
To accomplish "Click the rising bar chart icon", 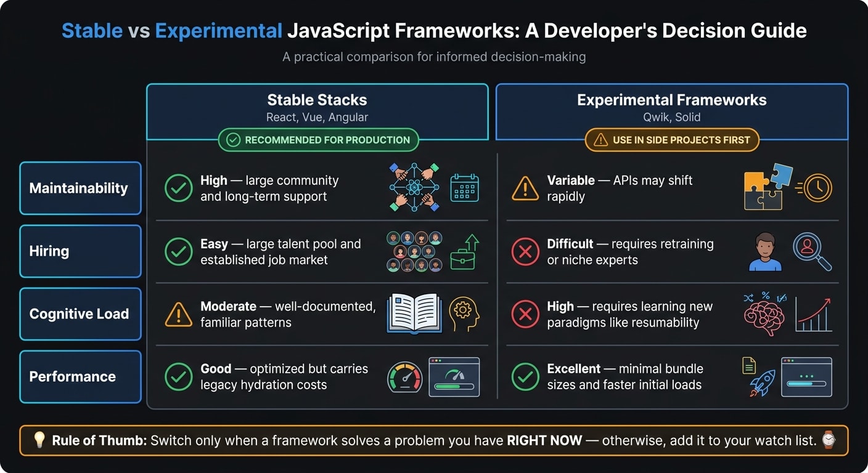I will point(814,314).
